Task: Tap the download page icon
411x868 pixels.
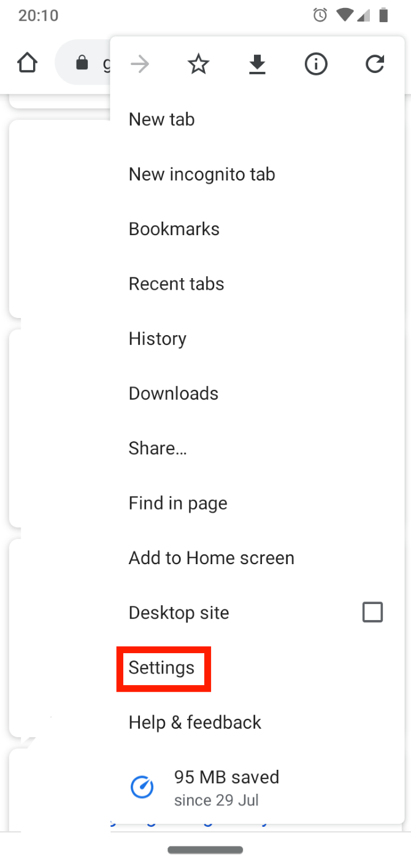Action: pos(257,64)
